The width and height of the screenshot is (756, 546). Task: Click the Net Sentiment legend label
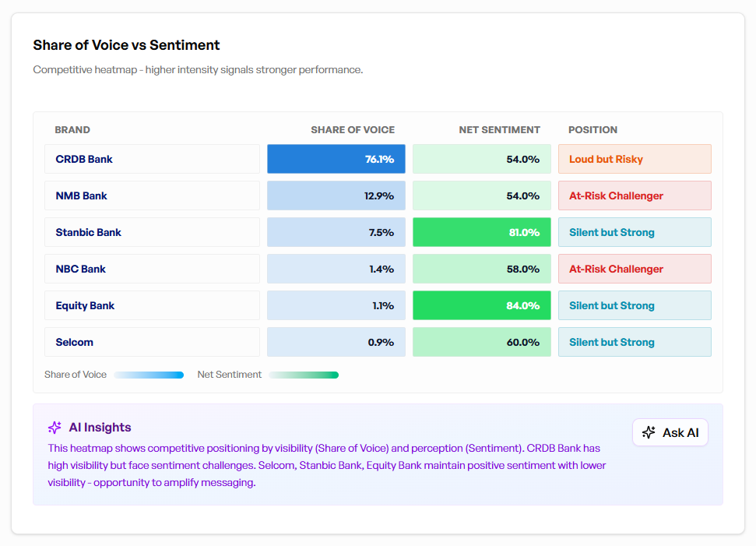pos(229,375)
